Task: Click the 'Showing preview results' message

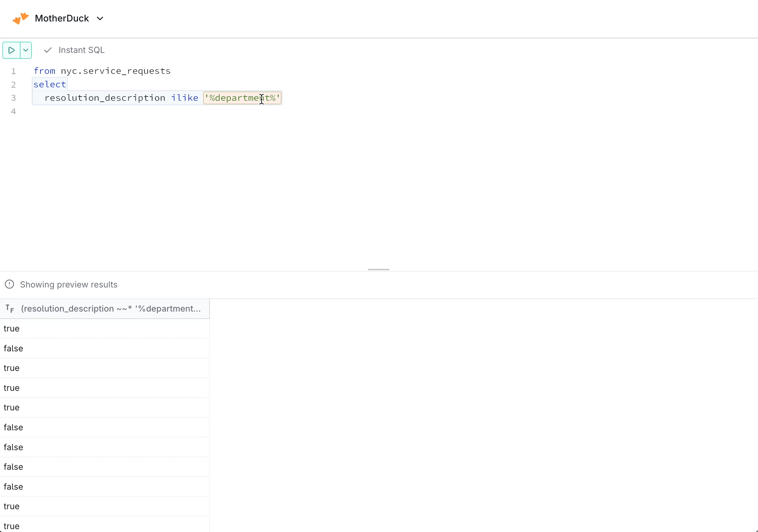Action: (69, 285)
